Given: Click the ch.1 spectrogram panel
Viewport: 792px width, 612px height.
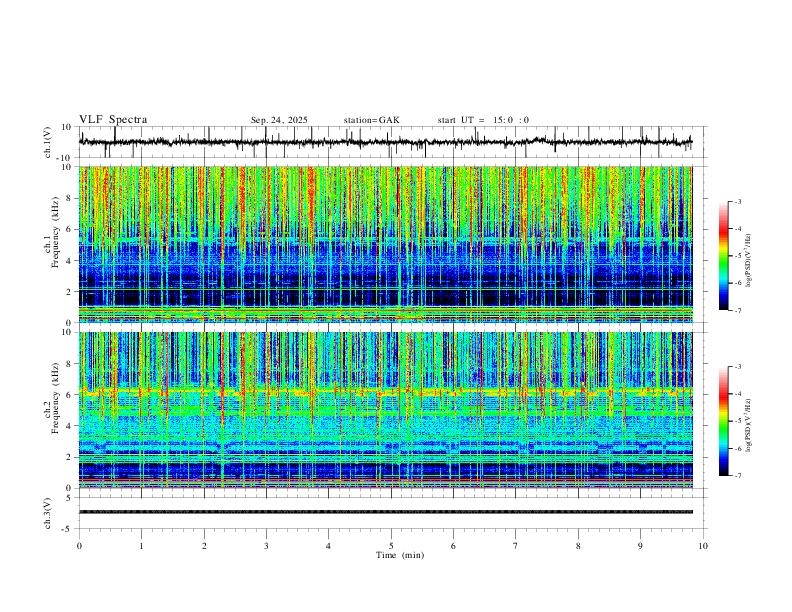Looking at the screenshot, I should click(386, 244).
